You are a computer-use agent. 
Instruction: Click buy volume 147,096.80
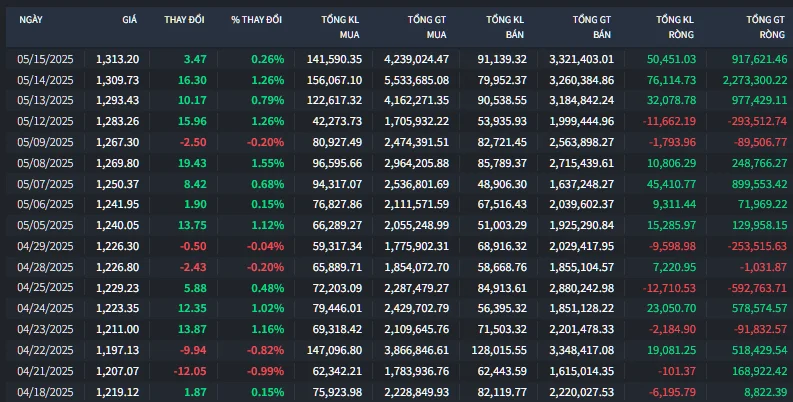click(x=334, y=350)
